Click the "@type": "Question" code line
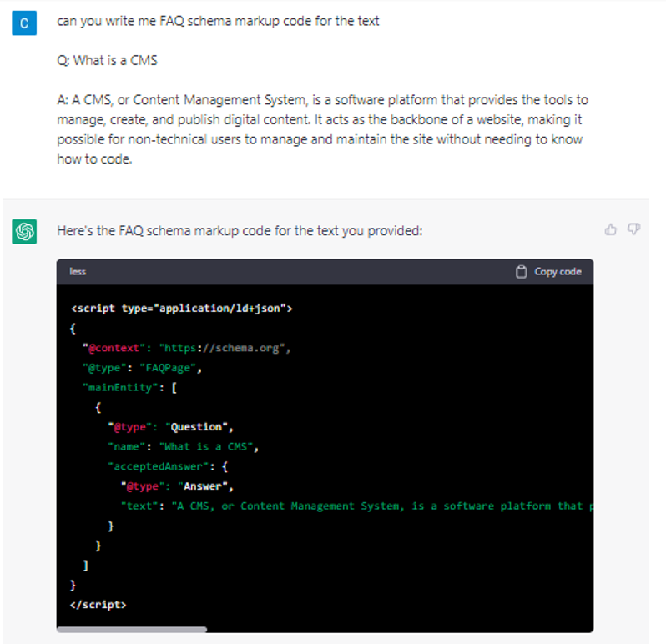666x644 pixels. click(171, 426)
